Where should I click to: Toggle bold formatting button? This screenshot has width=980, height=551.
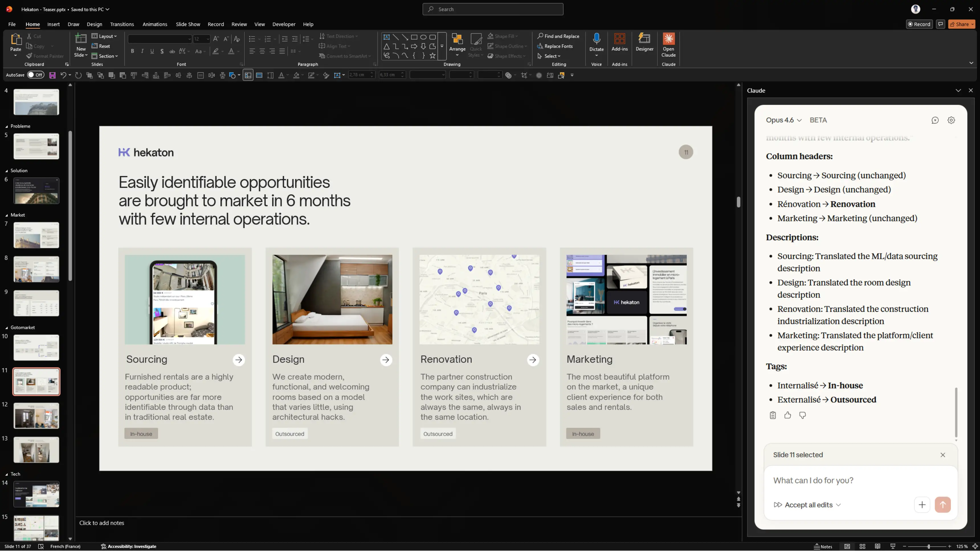[x=132, y=51]
